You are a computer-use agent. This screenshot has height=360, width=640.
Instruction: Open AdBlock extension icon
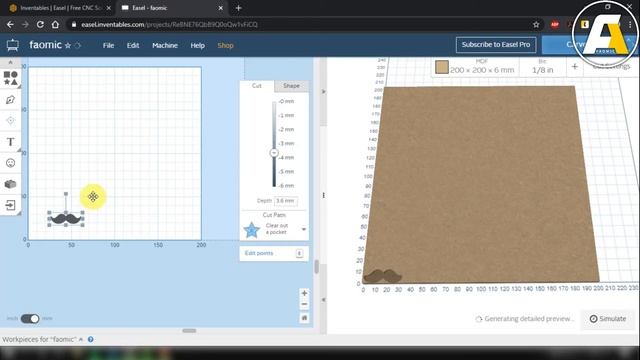coord(555,24)
